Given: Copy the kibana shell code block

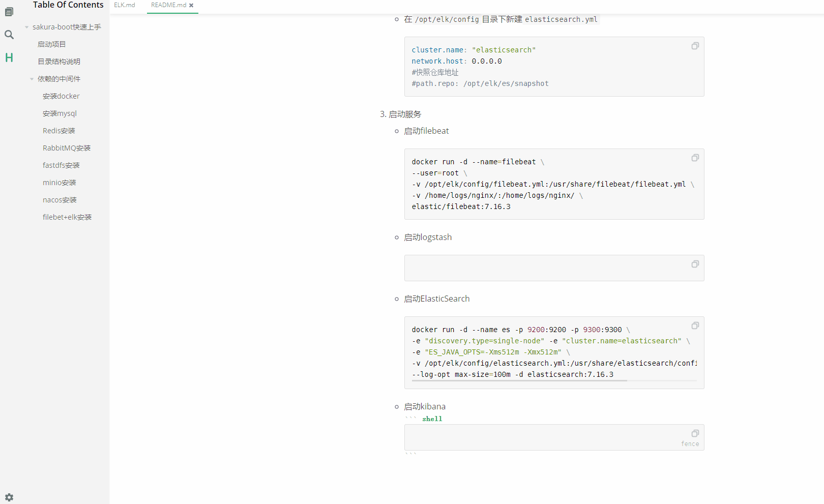Looking at the screenshot, I should tap(695, 433).
